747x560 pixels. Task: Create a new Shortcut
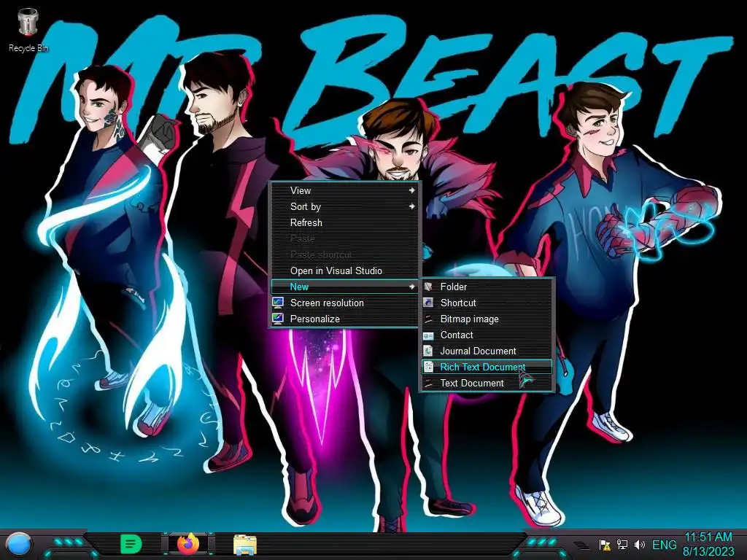(x=487, y=303)
